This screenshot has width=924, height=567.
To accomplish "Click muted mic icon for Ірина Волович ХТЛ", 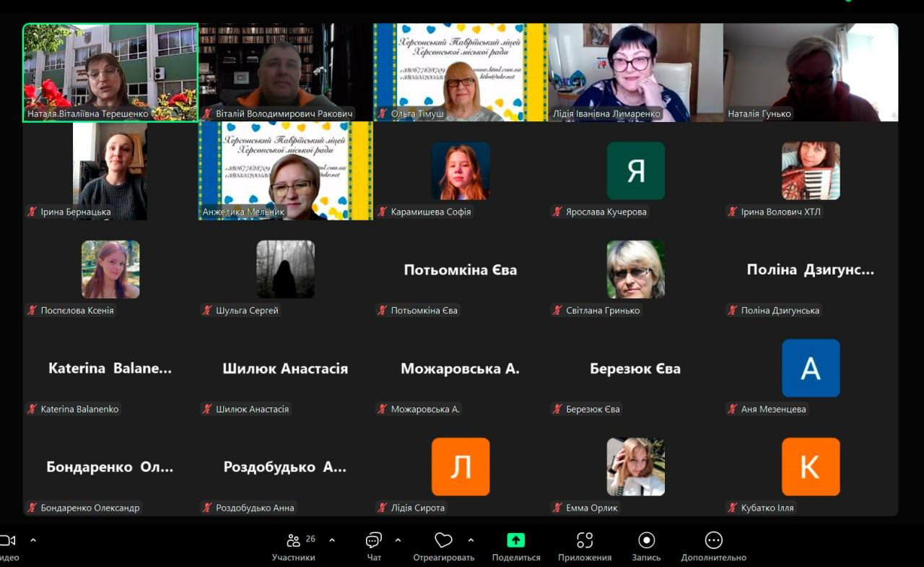I will coord(733,212).
